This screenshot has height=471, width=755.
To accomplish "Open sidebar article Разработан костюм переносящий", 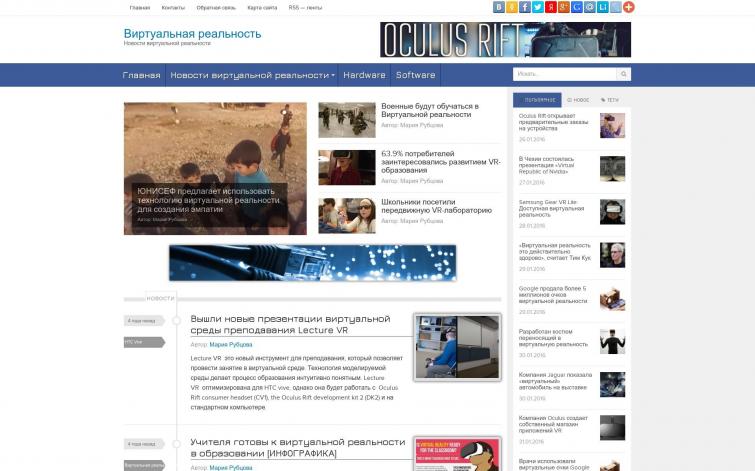I will [x=553, y=338].
